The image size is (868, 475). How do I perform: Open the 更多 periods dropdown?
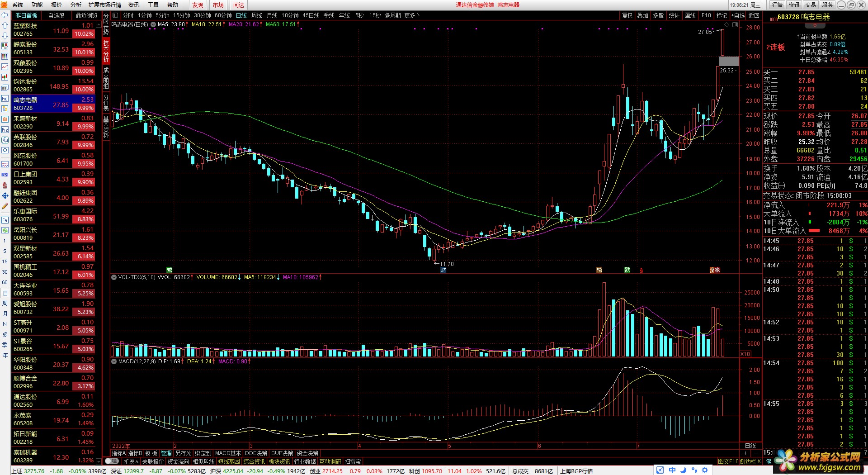pos(412,15)
